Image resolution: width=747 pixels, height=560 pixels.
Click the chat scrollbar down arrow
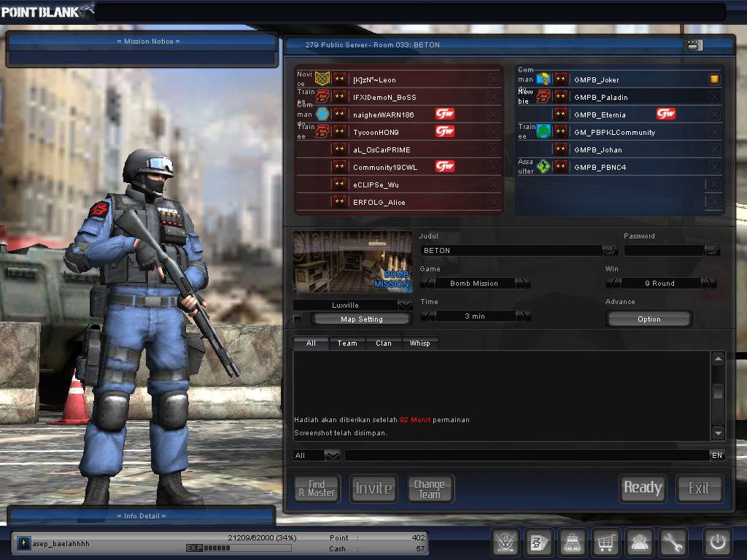(718, 432)
